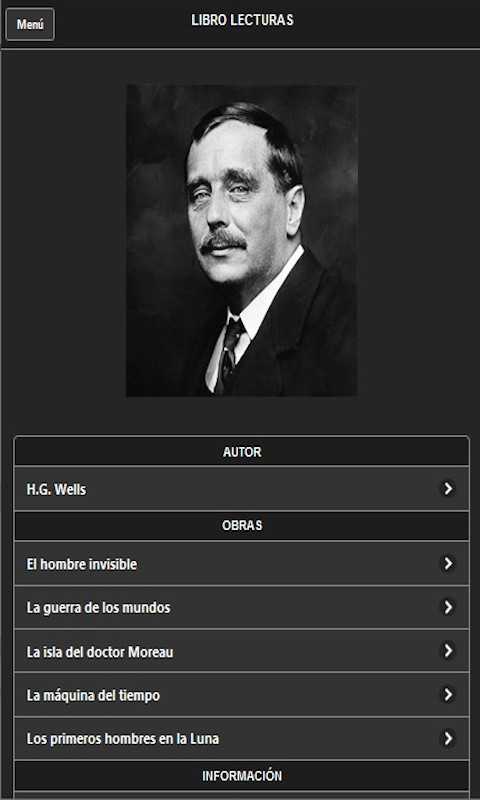Viewport: 480px width, 800px height.
Task: Click the INFORMACIÓN section header
Action: tap(242, 776)
